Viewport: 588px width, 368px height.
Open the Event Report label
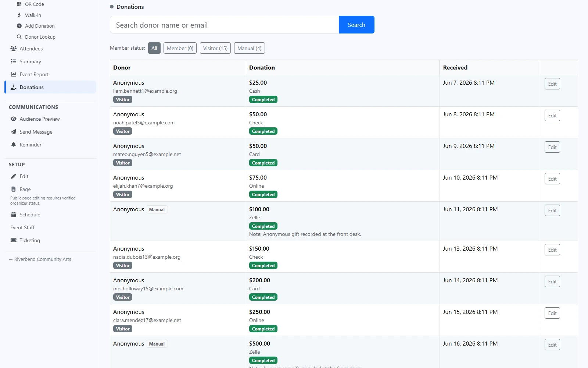point(34,74)
